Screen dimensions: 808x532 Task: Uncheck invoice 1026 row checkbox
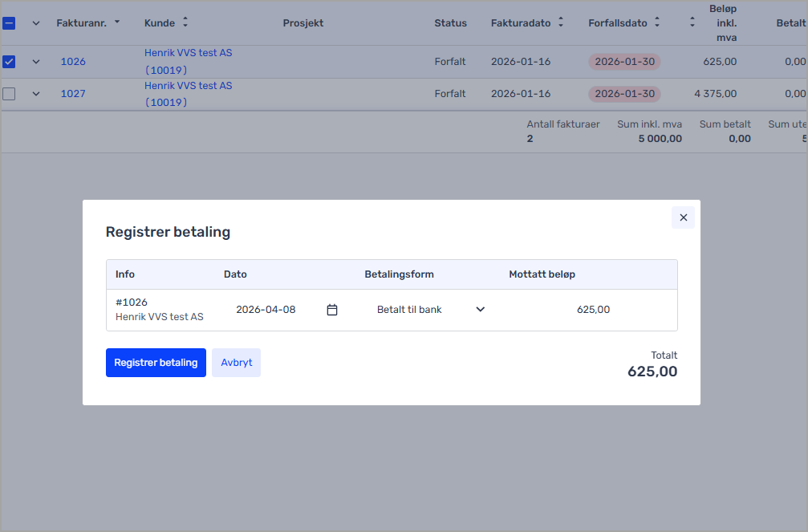point(9,62)
